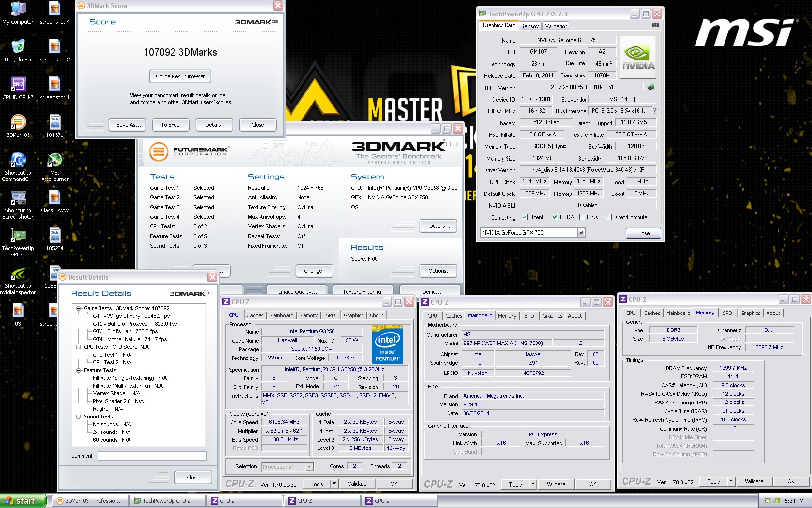Open CPUID CPU-Z desktop shortcut

[x=18, y=89]
